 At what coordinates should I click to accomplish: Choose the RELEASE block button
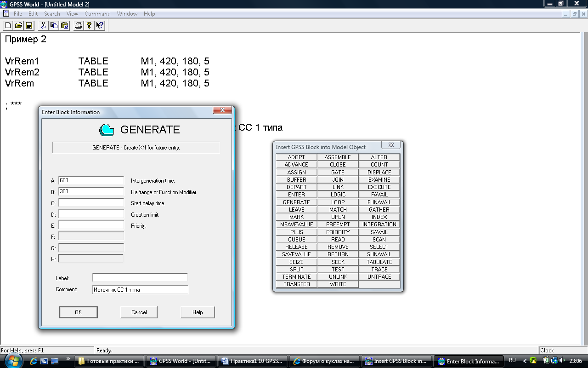[296, 247]
